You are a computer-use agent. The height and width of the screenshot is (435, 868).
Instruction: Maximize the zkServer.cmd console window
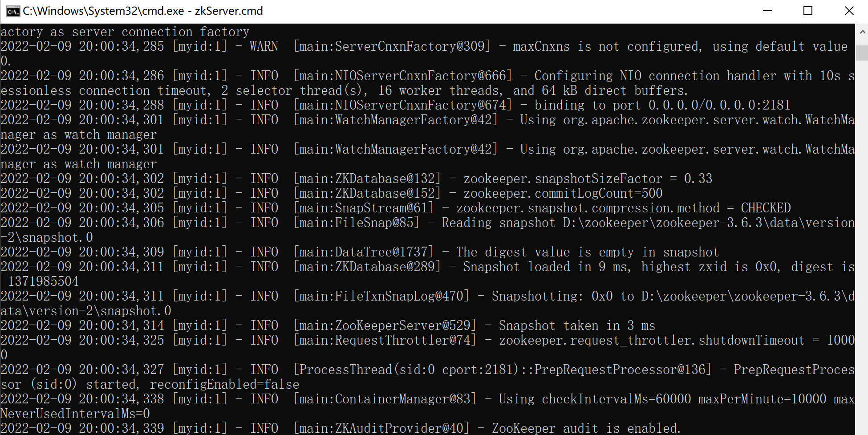tap(808, 11)
